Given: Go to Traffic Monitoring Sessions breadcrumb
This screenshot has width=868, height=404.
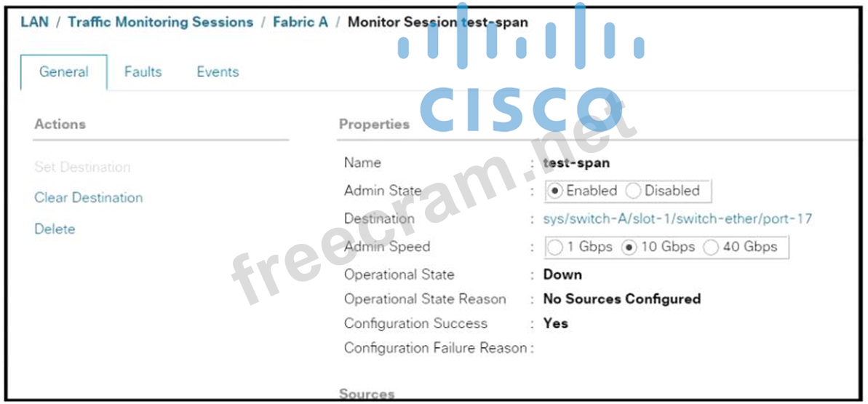Looking at the screenshot, I should coord(160,22).
